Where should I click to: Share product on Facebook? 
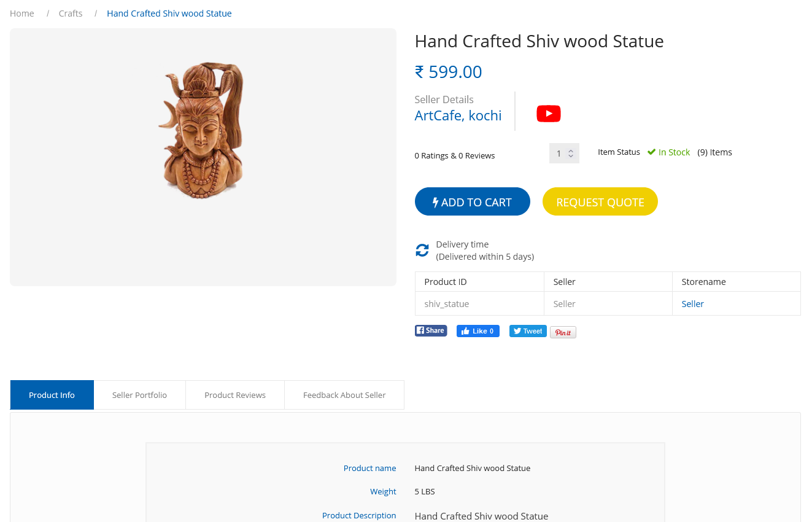pyautogui.click(x=430, y=330)
